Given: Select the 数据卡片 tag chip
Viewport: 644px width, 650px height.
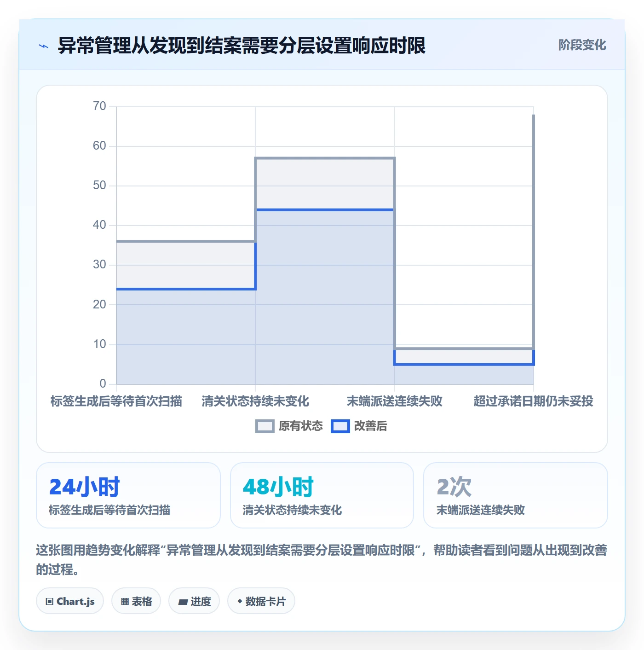Looking at the screenshot, I should point(261,601).
